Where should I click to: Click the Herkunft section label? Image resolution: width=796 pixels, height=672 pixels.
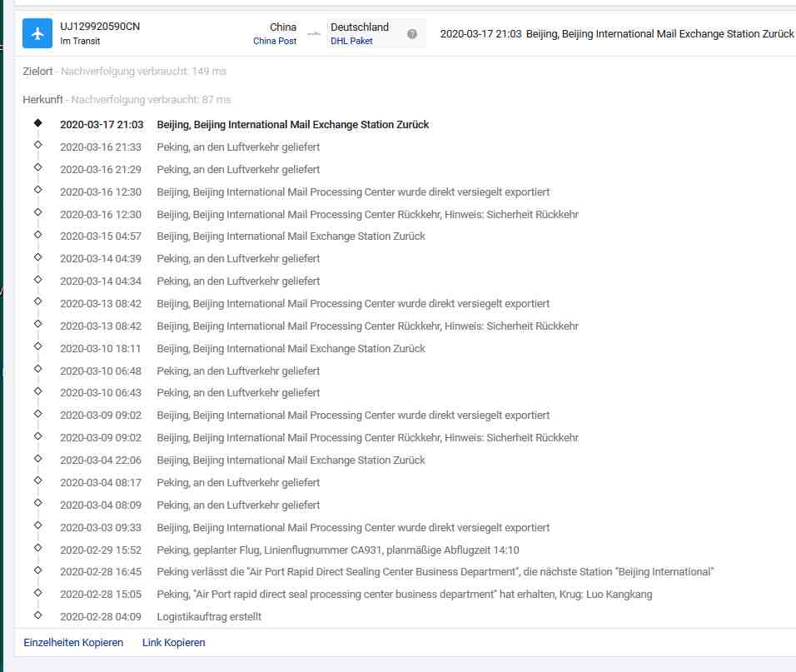[42, 99]
